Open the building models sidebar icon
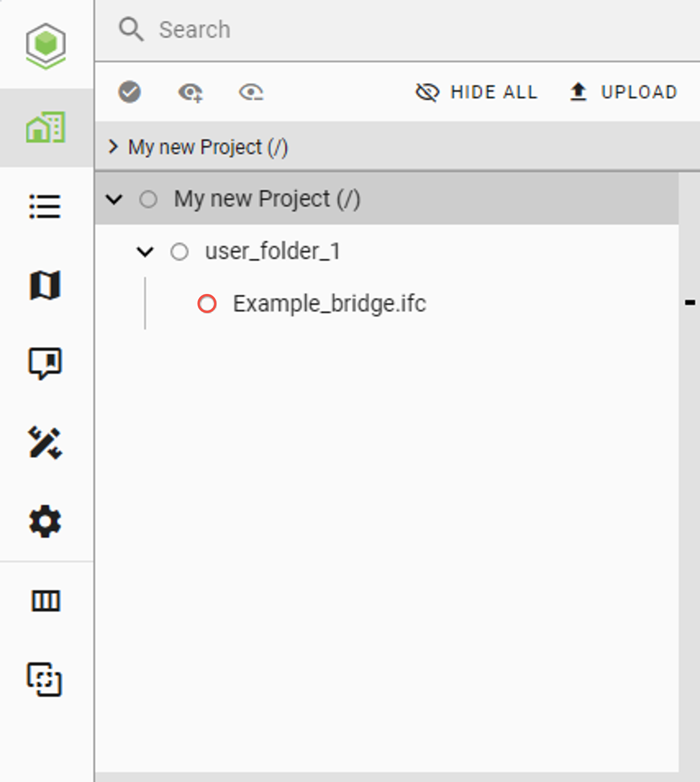This screenshot has height=782, width=700. click(x=46, y=127)
